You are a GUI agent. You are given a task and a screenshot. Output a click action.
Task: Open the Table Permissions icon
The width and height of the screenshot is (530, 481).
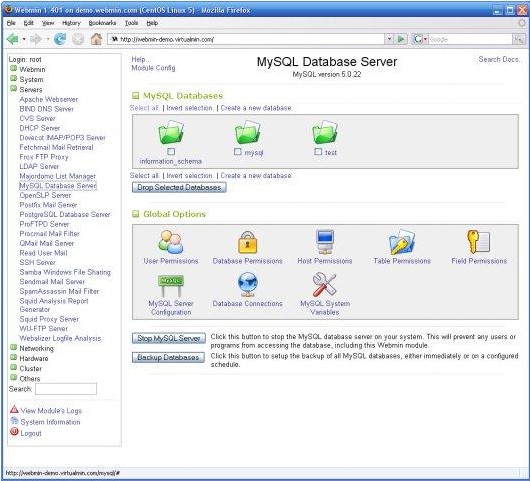point(402,242)
